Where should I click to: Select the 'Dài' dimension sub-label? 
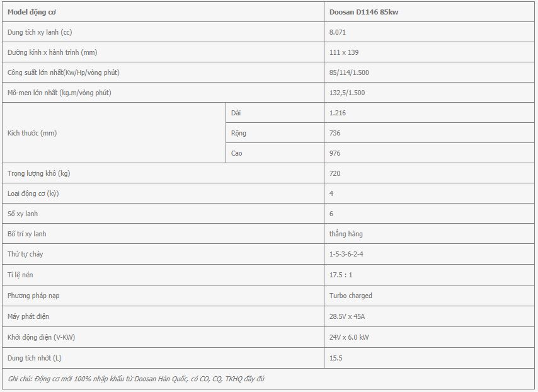[x=236, y=113]
